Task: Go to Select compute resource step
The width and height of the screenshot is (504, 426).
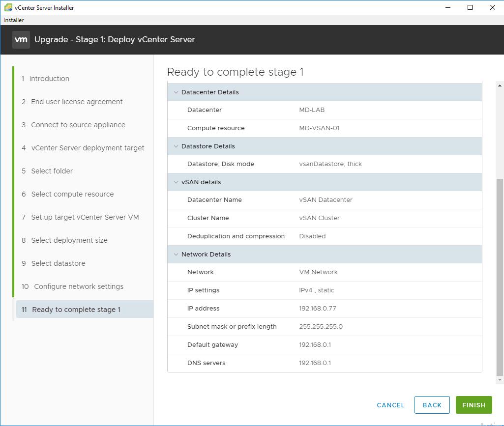Action: pyautogui.click(x=67, y=195)
